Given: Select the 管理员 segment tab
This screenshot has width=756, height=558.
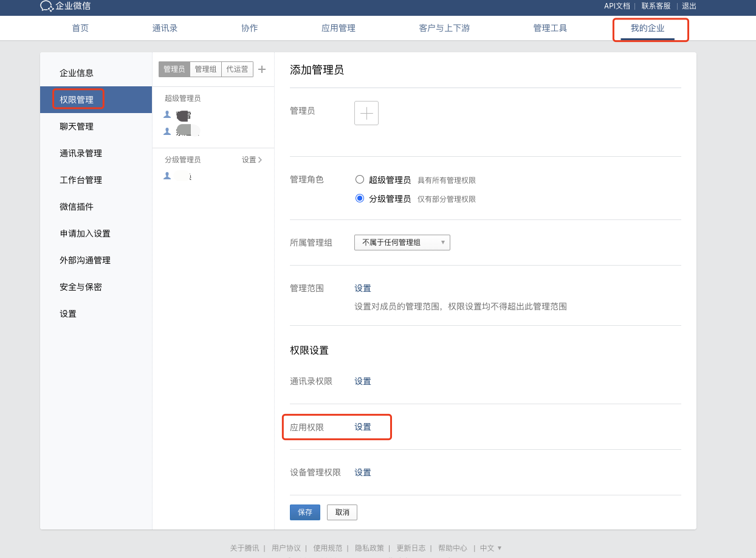Looking at the screenshot, I should [x=174, y=69].
